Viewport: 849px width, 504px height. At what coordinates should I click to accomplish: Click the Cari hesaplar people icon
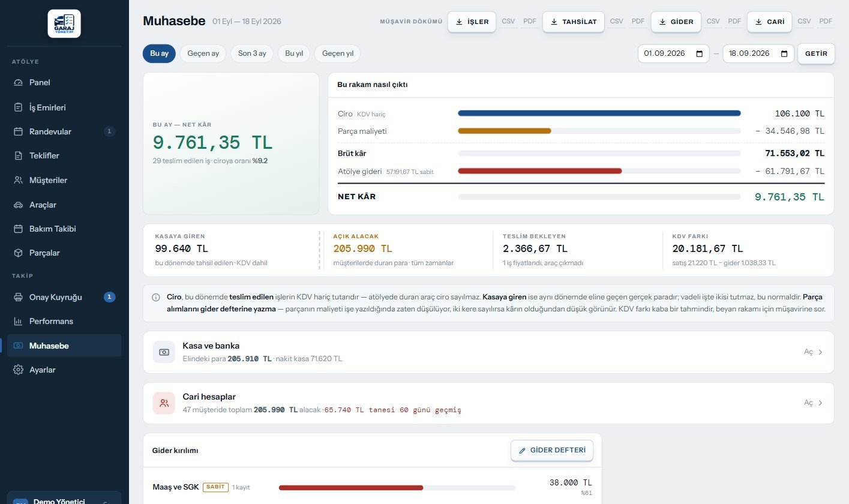(164, 403)
